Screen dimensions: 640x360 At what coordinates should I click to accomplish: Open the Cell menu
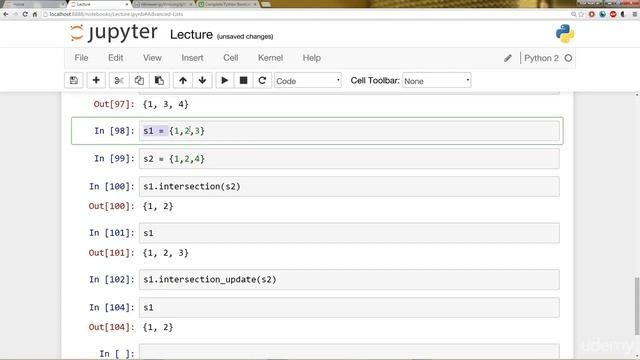(x=231, y=58)
